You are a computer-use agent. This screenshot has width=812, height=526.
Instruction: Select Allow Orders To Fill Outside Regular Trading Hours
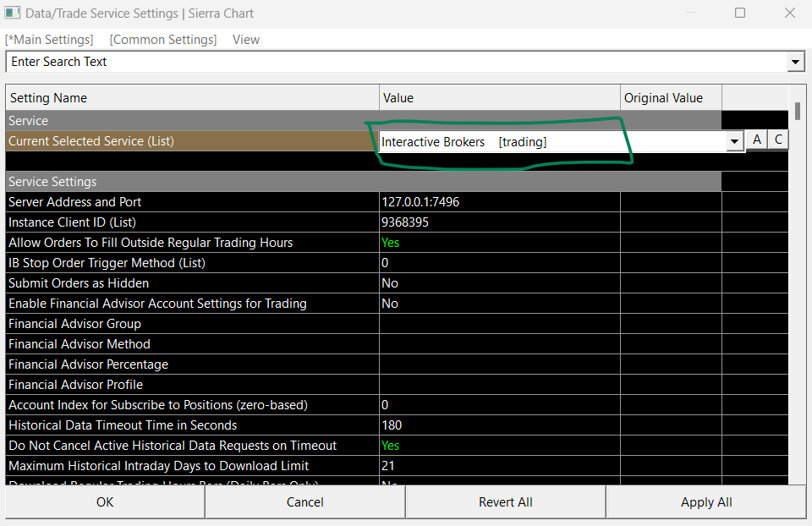tap(193, 243)
